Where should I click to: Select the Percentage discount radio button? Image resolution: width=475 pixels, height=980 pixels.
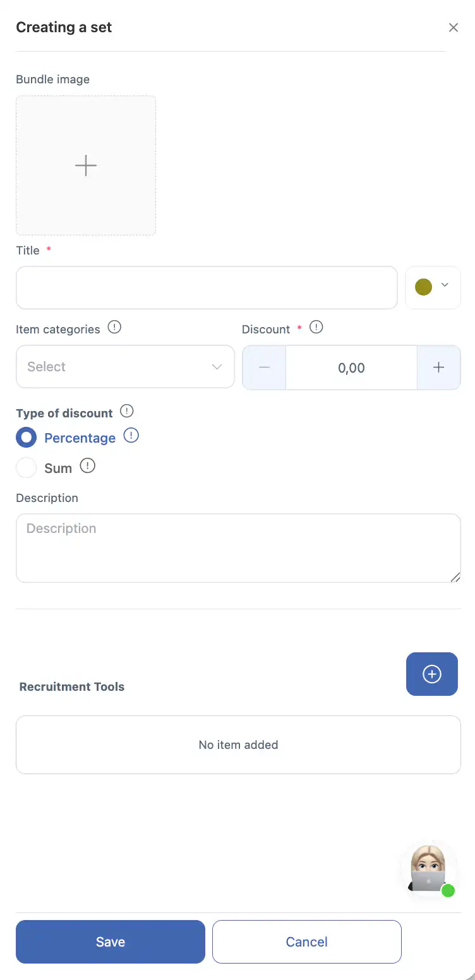click(27, 438)
